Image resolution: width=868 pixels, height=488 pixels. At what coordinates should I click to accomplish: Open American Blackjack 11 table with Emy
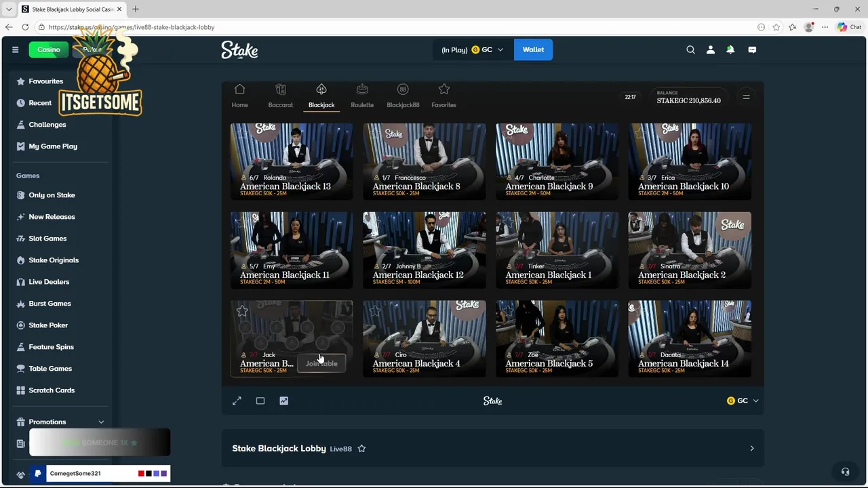click(x=292, y=250)
